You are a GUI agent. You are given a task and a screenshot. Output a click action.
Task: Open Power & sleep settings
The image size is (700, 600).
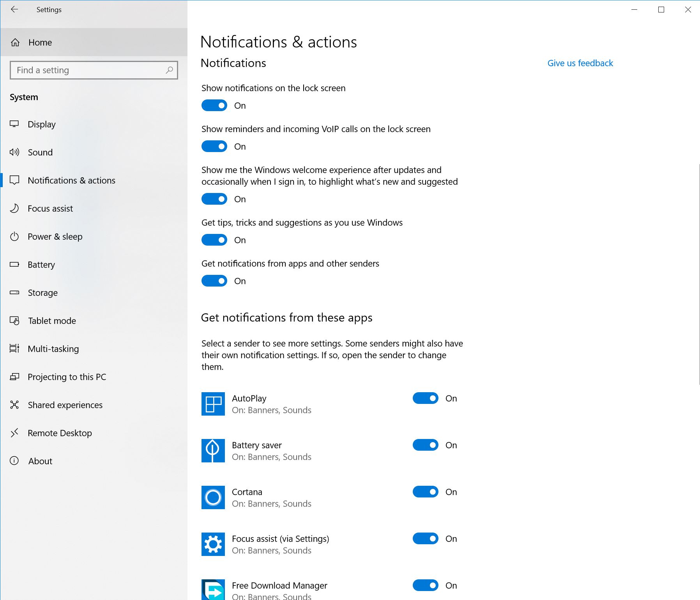[x=94, y=236]
